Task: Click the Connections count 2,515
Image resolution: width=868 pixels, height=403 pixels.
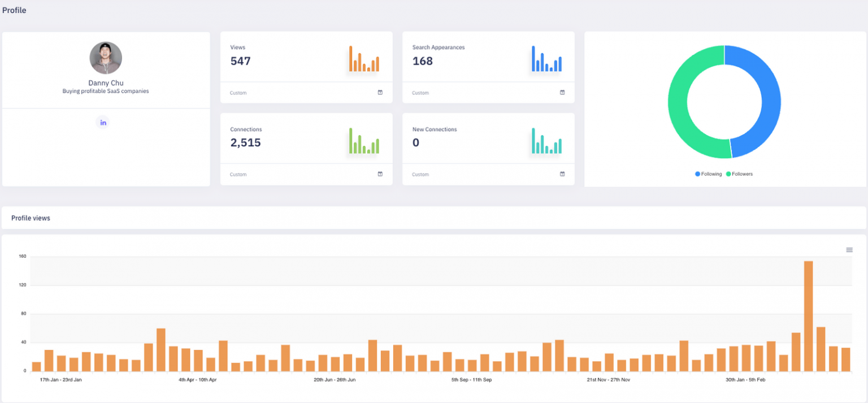Action: tap(245, 142)
